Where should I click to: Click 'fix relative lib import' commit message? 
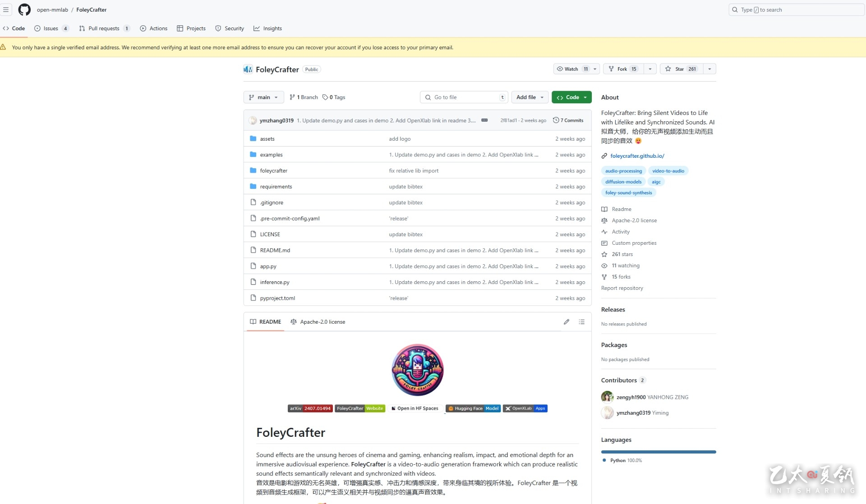(x=414, y=171)
